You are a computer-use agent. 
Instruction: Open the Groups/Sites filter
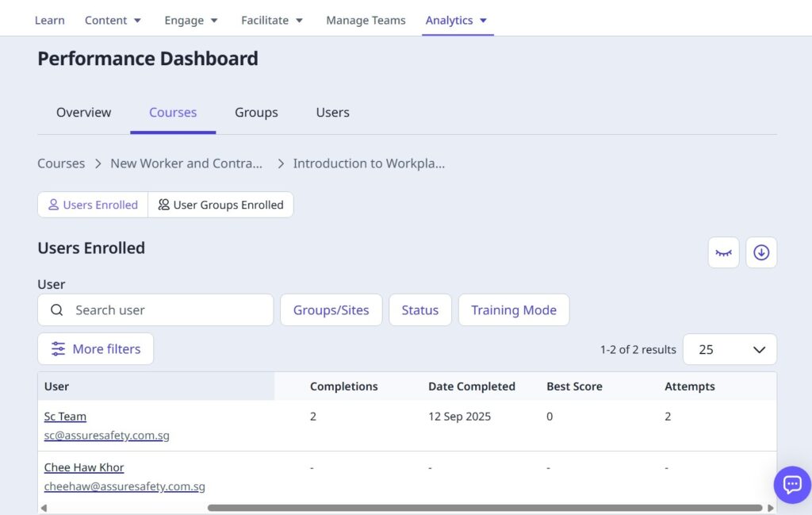pos(331,310)
